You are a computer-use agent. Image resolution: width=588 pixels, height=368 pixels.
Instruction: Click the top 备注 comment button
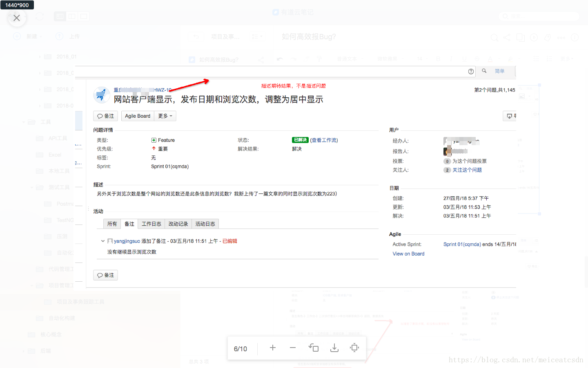[106, 116]
